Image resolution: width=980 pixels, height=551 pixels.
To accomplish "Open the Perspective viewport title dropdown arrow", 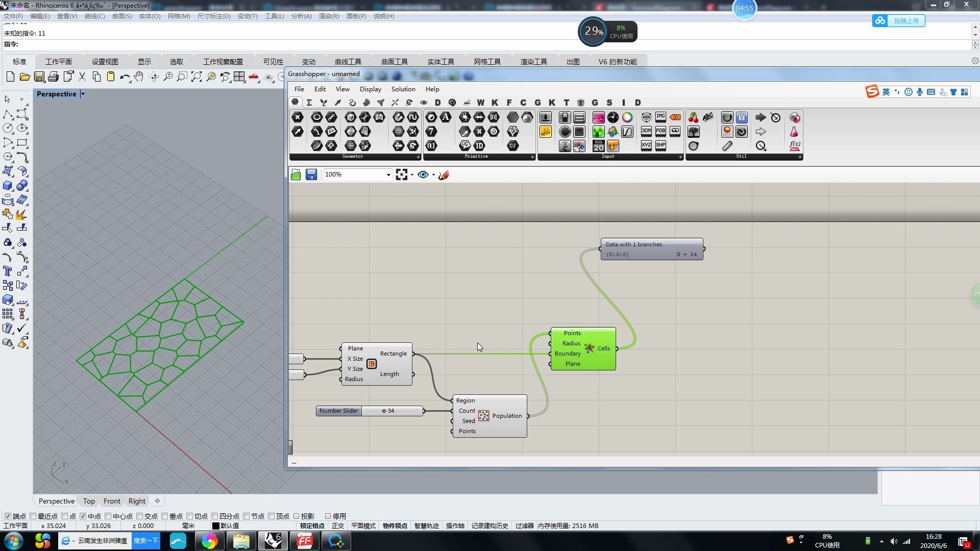I will [x=83, y=94].
